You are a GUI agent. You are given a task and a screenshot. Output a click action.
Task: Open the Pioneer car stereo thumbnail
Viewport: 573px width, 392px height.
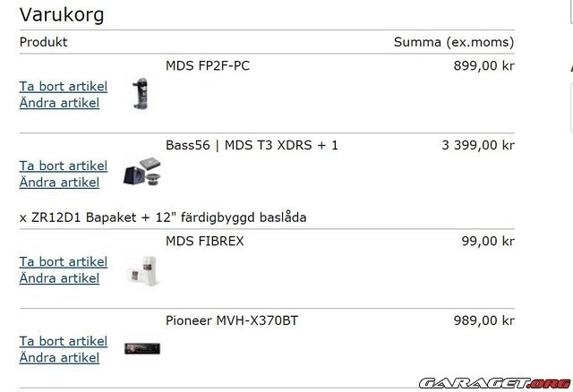tap(141, 348)
